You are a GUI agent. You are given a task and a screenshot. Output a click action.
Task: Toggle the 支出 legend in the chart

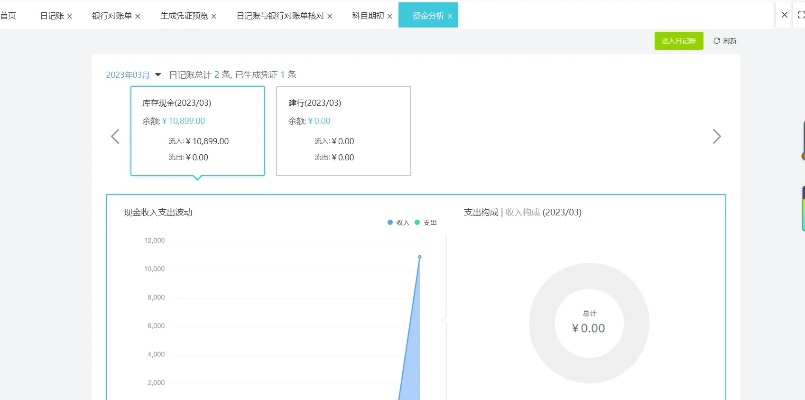(426, 223)
